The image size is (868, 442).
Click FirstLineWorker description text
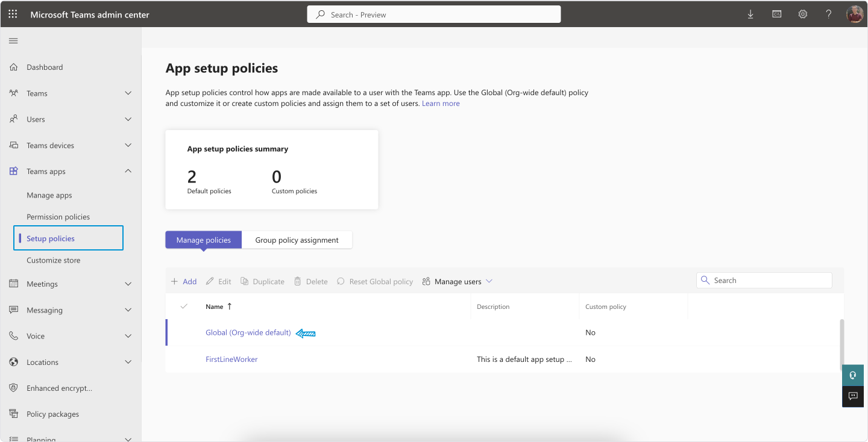(524, 359)
